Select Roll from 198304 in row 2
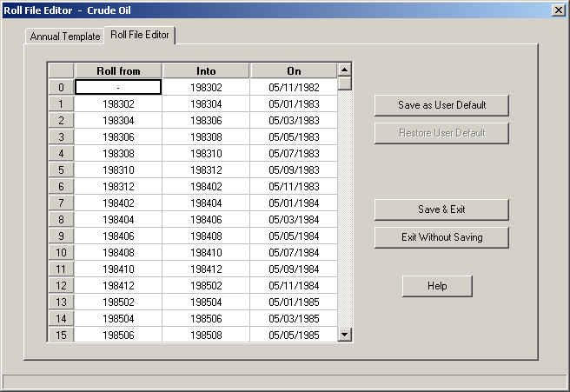Screen dimensions: 570x392 (x=118, y=120)
